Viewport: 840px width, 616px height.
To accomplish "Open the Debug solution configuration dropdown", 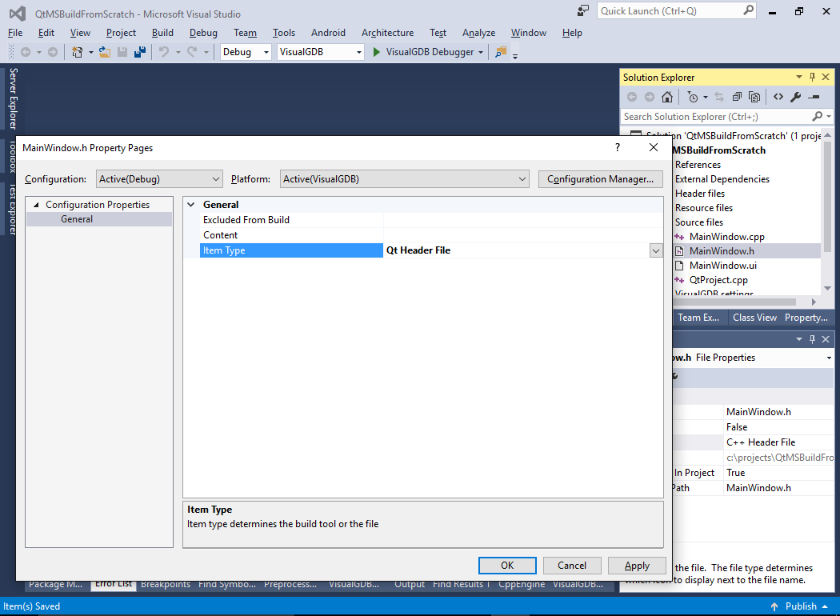I will coord(246,52).
